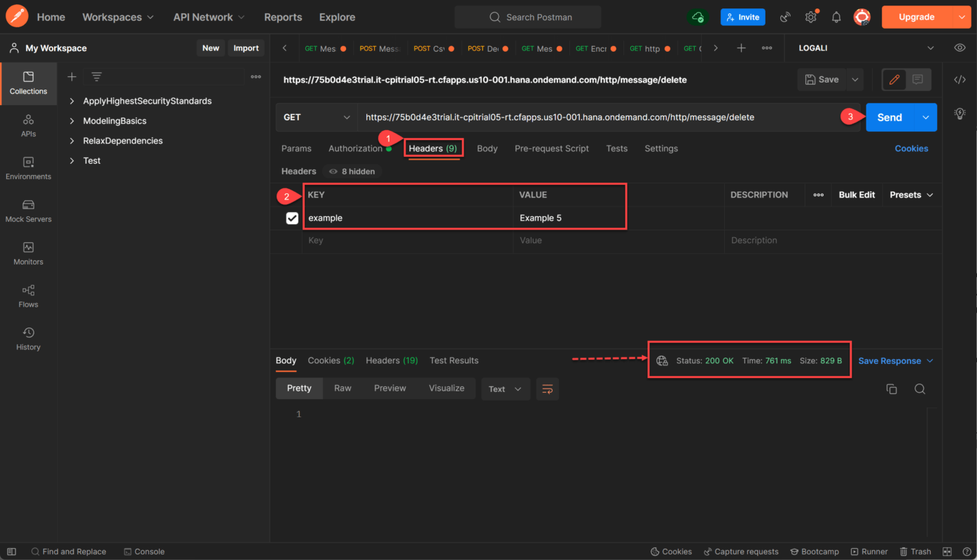Click the plus icon to create new collection

point(71,76)
